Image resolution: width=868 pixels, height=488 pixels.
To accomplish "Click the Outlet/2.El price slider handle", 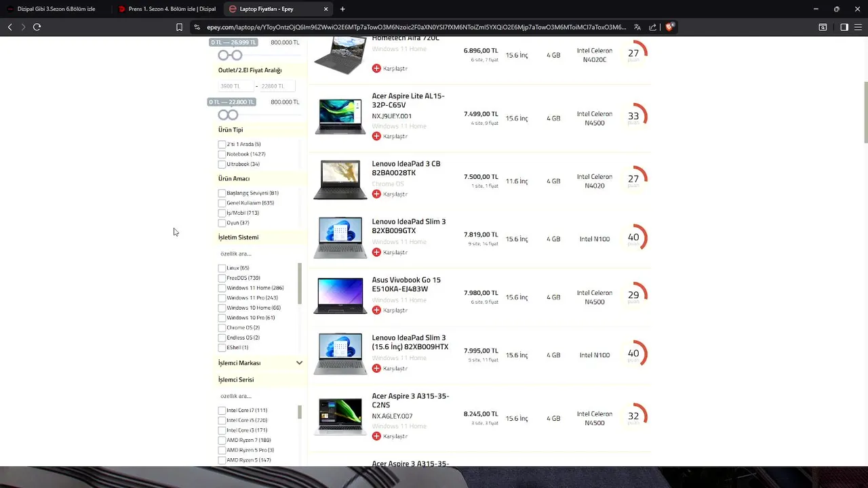I will [x=233, y=115].
